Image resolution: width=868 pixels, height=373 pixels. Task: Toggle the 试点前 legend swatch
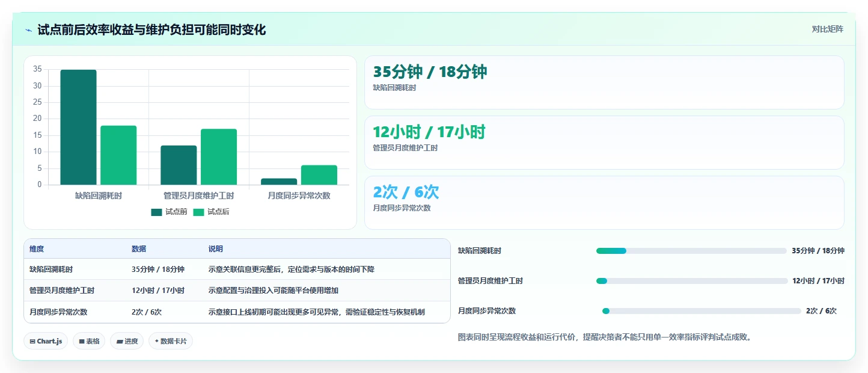pyautogui.click(x=157, y=212)
